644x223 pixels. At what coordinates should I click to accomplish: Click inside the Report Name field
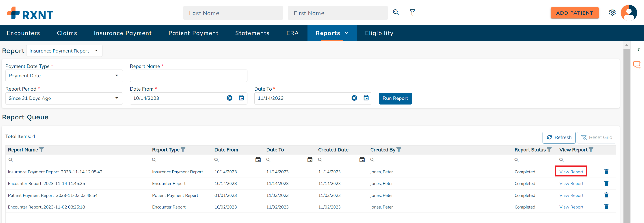coord(188,76)
